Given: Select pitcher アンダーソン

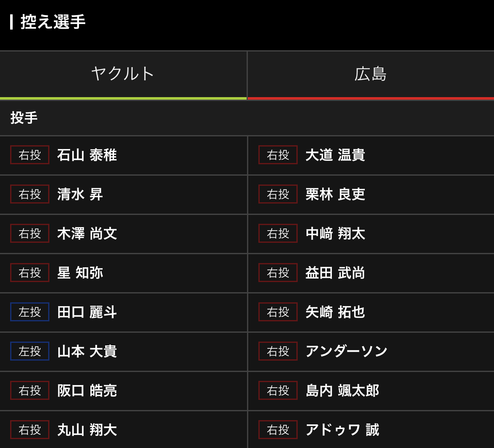Looking at the screenshot, I should tap(346, 351).
